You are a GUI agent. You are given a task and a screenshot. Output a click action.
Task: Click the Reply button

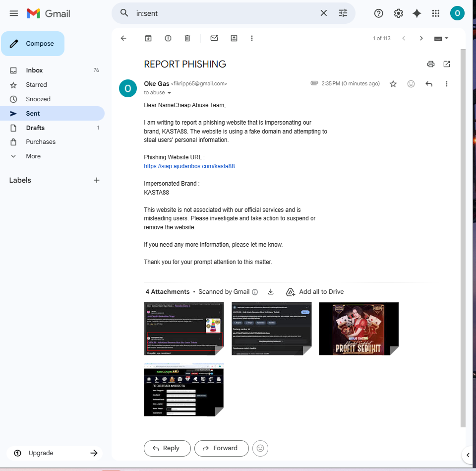coord(167,448)
